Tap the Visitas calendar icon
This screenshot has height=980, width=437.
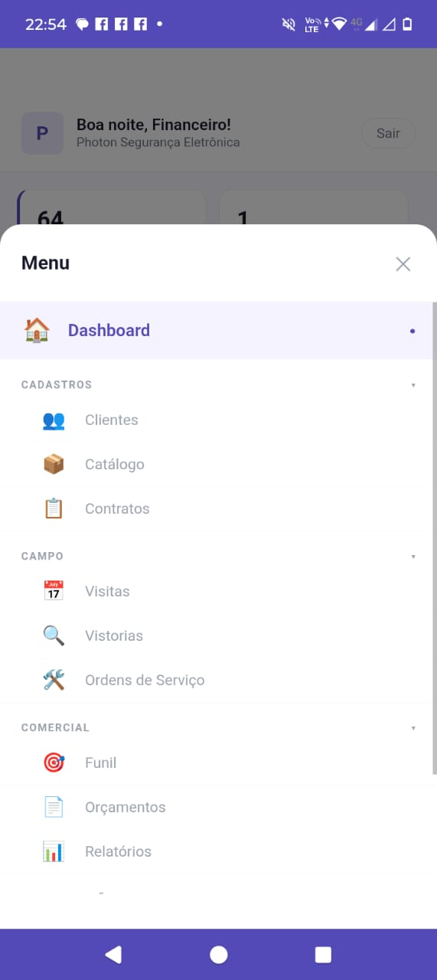(54, 591)
